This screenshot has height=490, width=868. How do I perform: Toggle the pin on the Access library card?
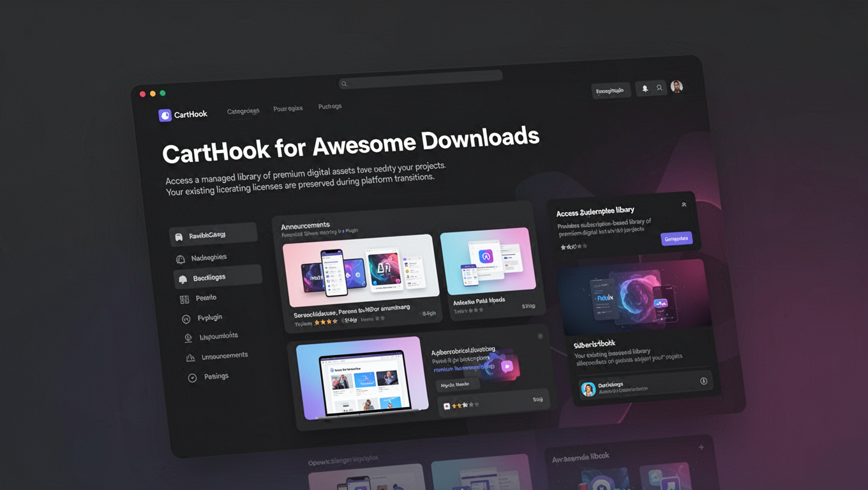(x=684, y=204)
